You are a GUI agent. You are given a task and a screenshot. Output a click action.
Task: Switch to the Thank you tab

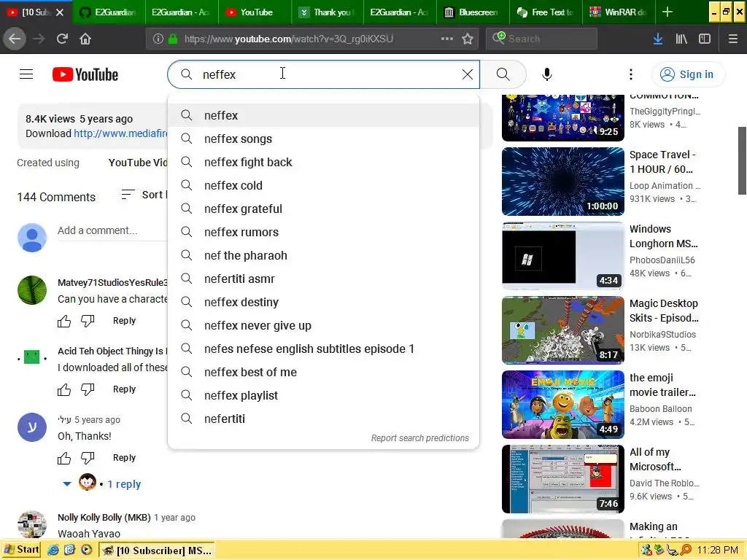(x=328, y=12)
